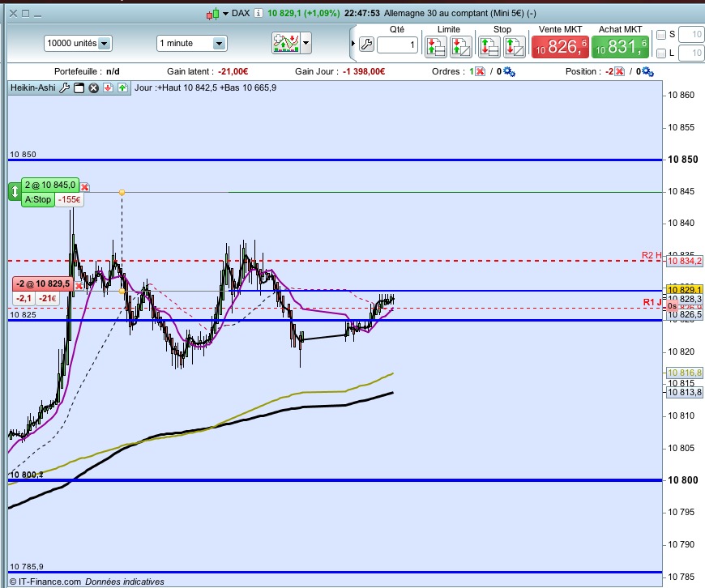The width and height of the screenshot is (705, 588).
Task: Click the Qté quantity input field
Action: (397, 45)
